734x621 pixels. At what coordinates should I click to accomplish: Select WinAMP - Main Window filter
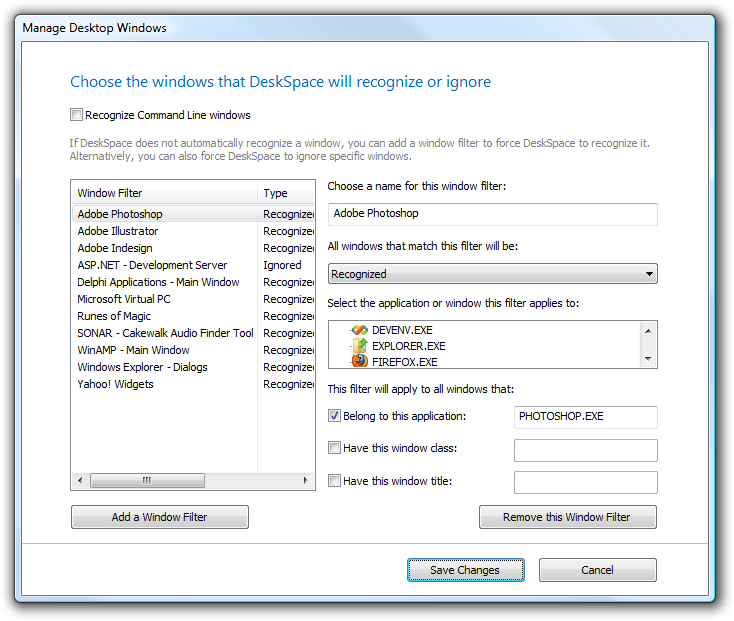pos(193,350)
